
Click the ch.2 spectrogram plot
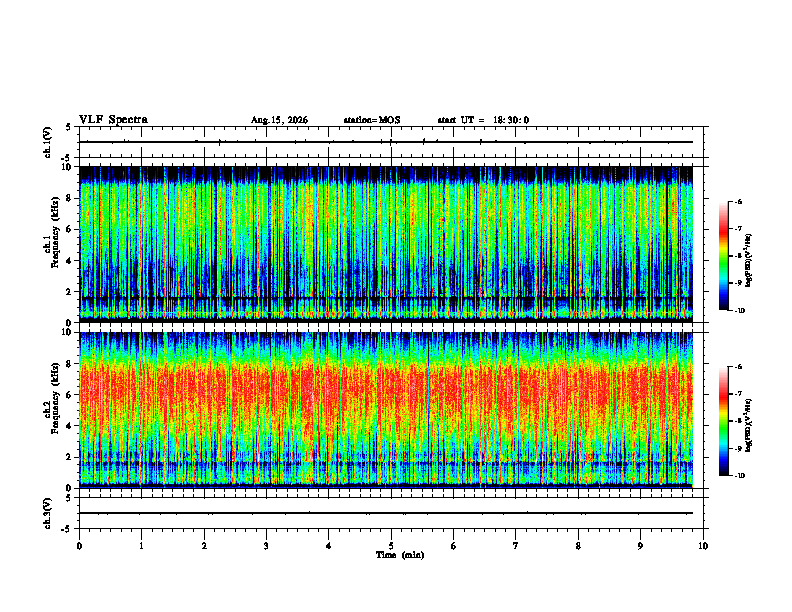(386, 410)
